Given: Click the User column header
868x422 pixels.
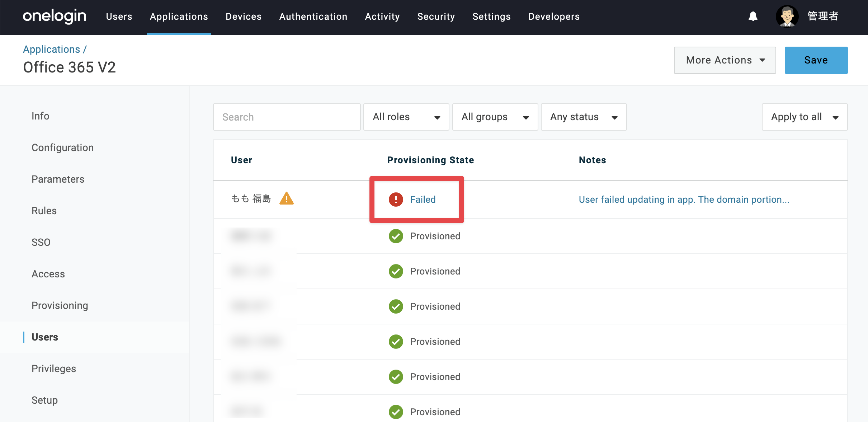Looking at the screenshot, I should coord(241,160).
